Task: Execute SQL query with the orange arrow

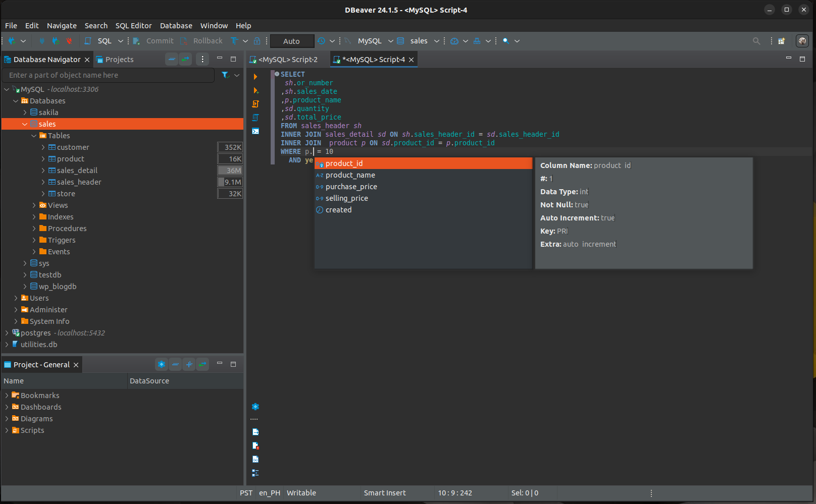Action: click(x=256, y=77)
